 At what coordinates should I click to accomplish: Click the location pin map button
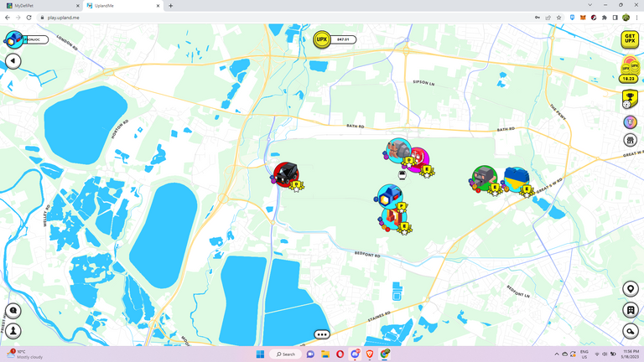coord(631,288)
